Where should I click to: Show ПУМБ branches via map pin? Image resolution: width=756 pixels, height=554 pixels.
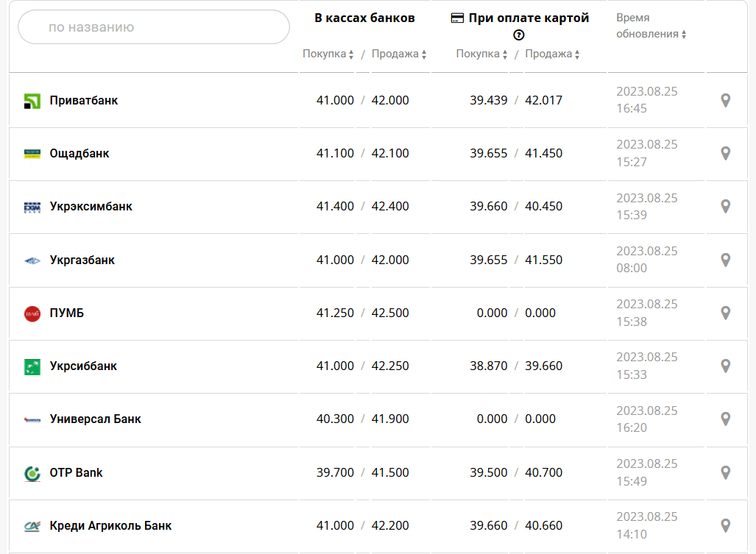click(x=725, y=313)
